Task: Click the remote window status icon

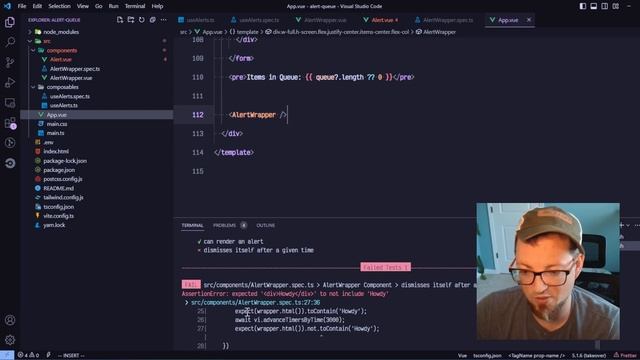Action: [7, 355]
